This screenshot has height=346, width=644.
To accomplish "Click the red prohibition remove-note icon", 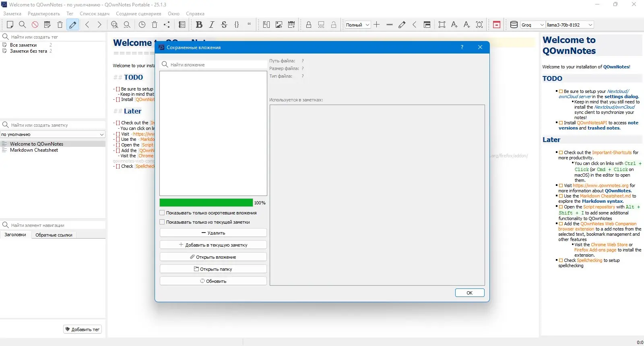I will 35,25.
